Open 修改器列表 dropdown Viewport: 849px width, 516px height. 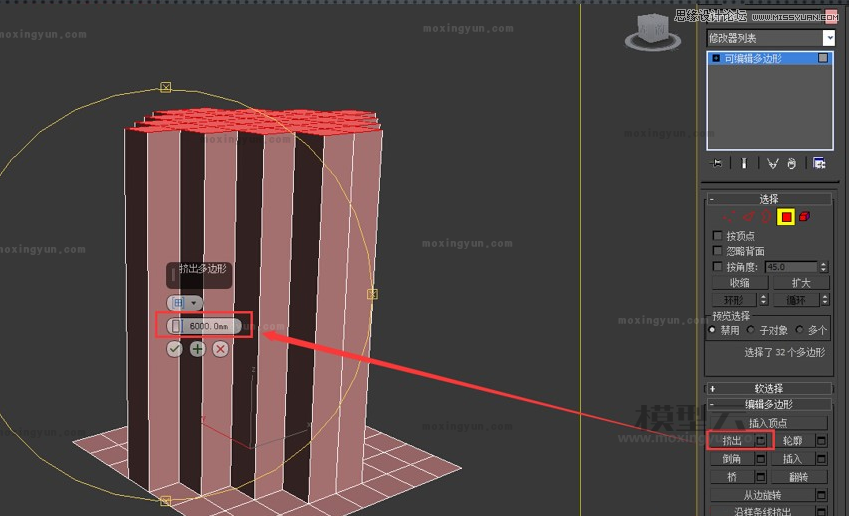click(x=770, y=38)
